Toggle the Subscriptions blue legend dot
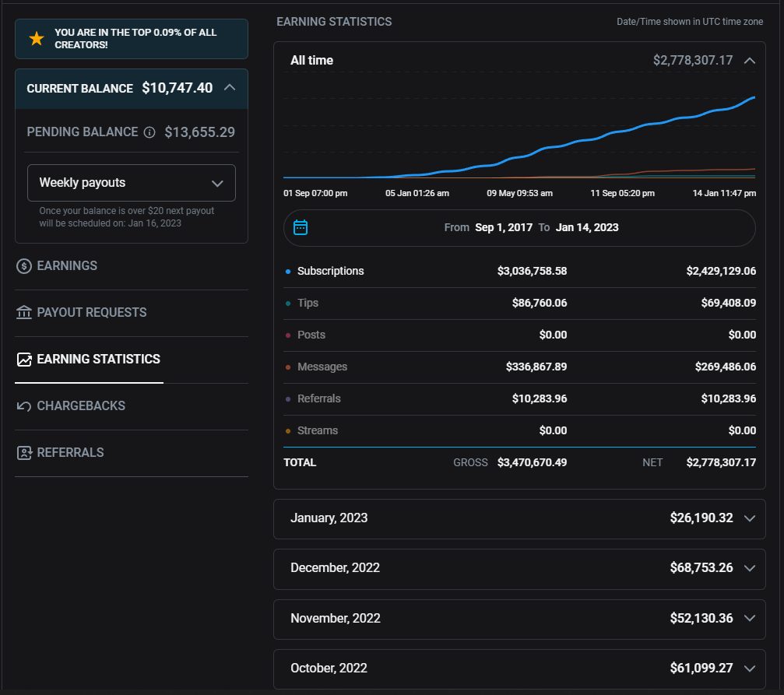The height and width of the screenshot is (695, 784). pyautogui.click(x=288, y=272)
